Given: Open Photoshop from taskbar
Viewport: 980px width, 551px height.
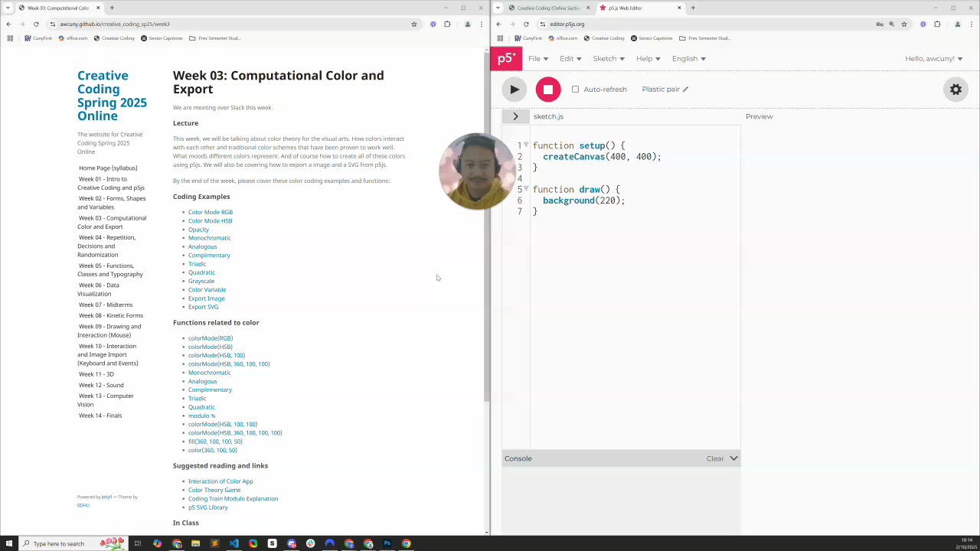Looking at the screenshot, I should [387, 543].
